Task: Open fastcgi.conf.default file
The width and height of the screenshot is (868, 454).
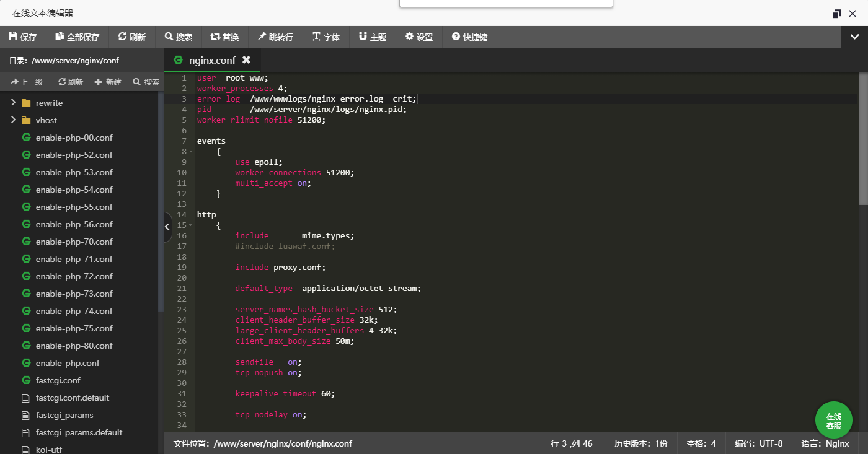Action: click(73, 398)
